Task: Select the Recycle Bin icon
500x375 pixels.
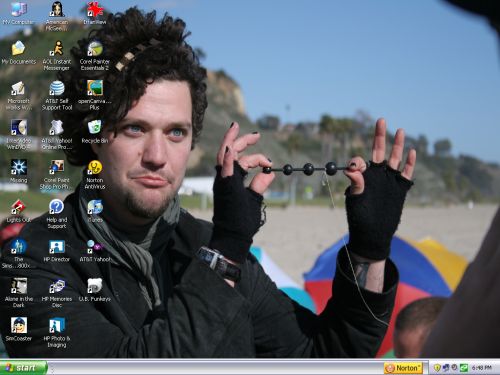Action: 95,132
